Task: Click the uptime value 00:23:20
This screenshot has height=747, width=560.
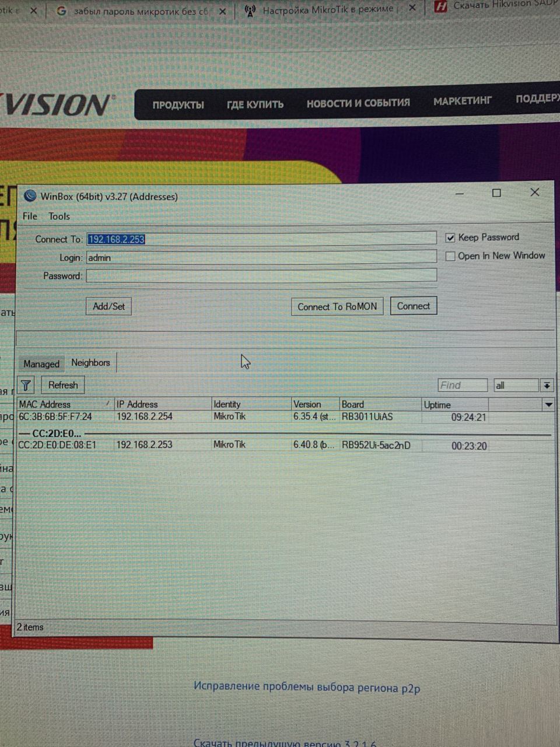Action: (x=469, y=446)
